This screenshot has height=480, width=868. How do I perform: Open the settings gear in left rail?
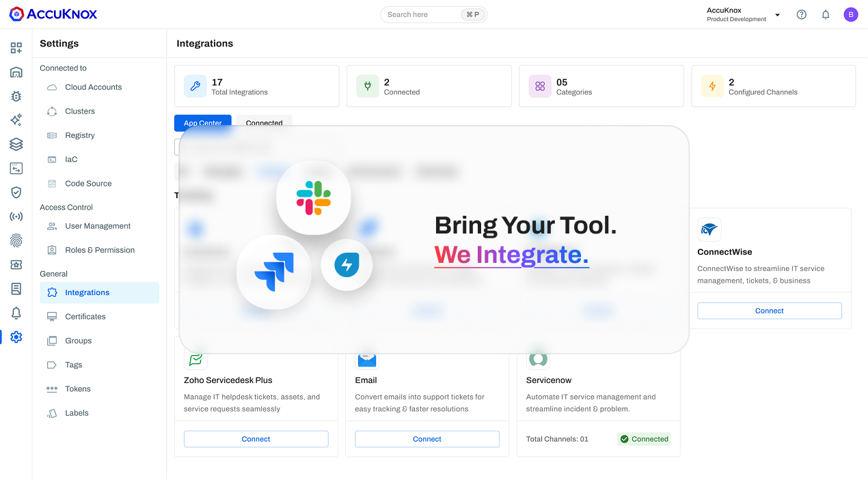coord(16,337)
